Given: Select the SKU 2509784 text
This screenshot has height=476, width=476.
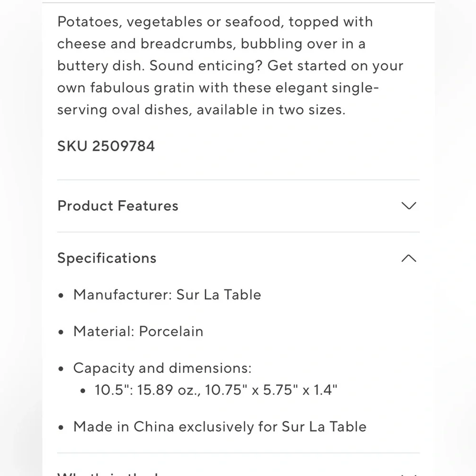Looking at the screenshot, I should [106, 146].
